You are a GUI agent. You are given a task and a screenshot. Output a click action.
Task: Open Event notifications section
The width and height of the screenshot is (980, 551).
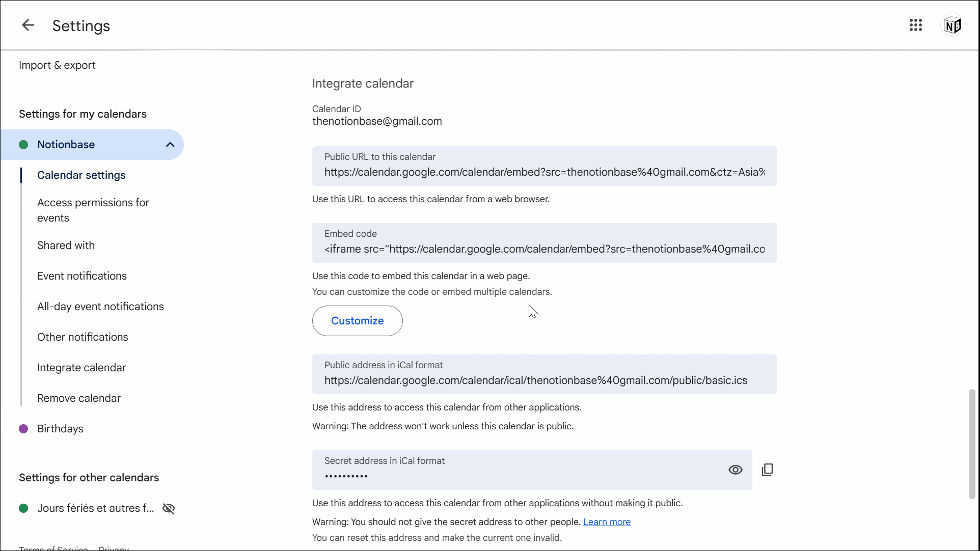pyautogui.click(x=82, y=276)
